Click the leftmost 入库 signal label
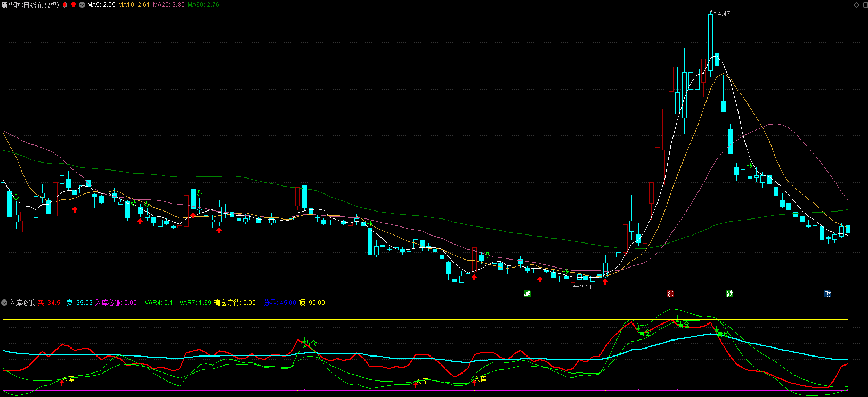The height and width of the screenshot is (397, 868). pyautogui.click(x=68, y=379)
